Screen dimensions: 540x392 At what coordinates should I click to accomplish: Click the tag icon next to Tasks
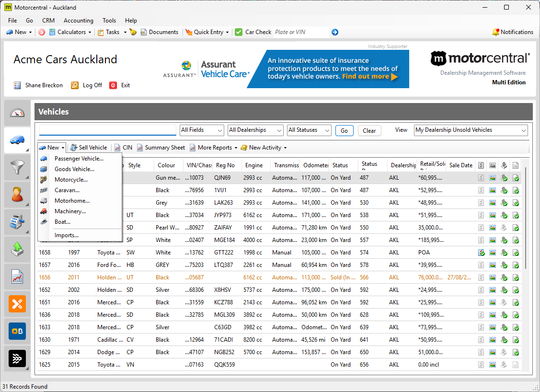[x=133, y=32]
